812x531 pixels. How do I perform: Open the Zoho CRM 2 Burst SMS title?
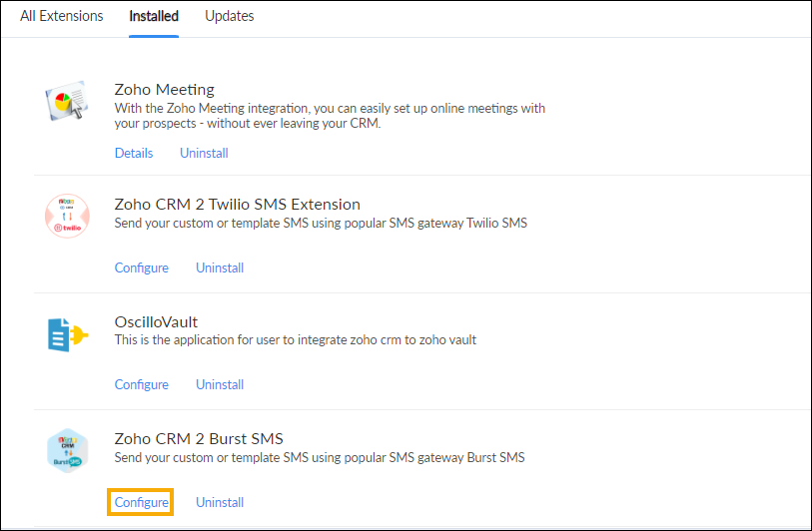pyautogui.click(x=199, y=439)
